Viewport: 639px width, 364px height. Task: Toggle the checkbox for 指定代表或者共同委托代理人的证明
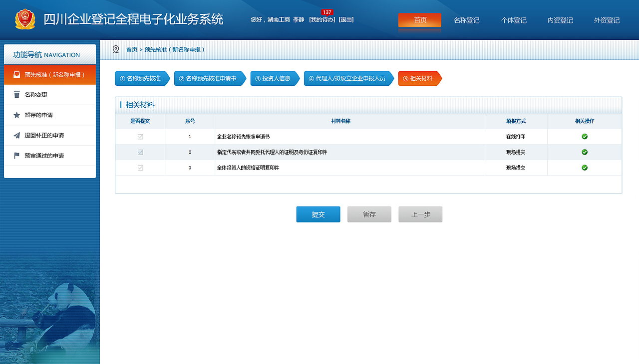(140, 152)
